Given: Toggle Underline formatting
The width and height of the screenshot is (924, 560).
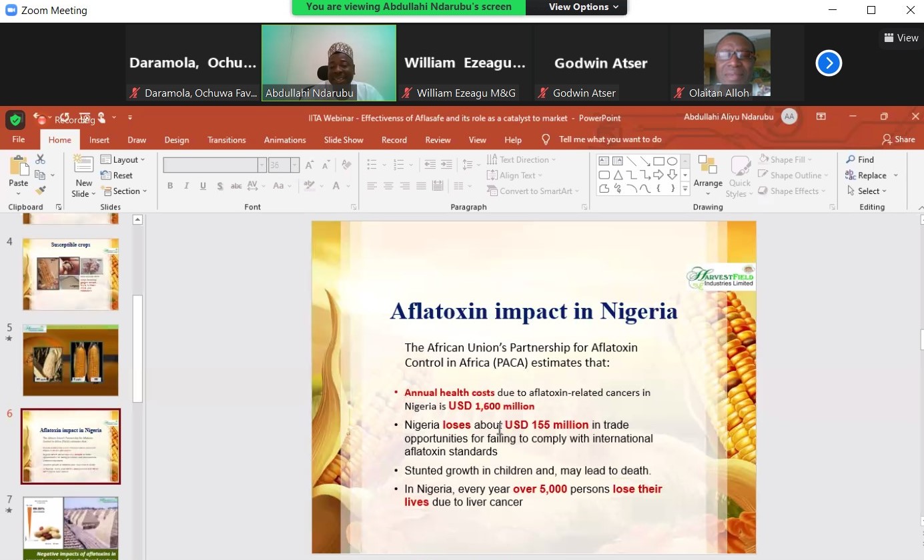Looking at the screenshot, I should coord(203,186).
